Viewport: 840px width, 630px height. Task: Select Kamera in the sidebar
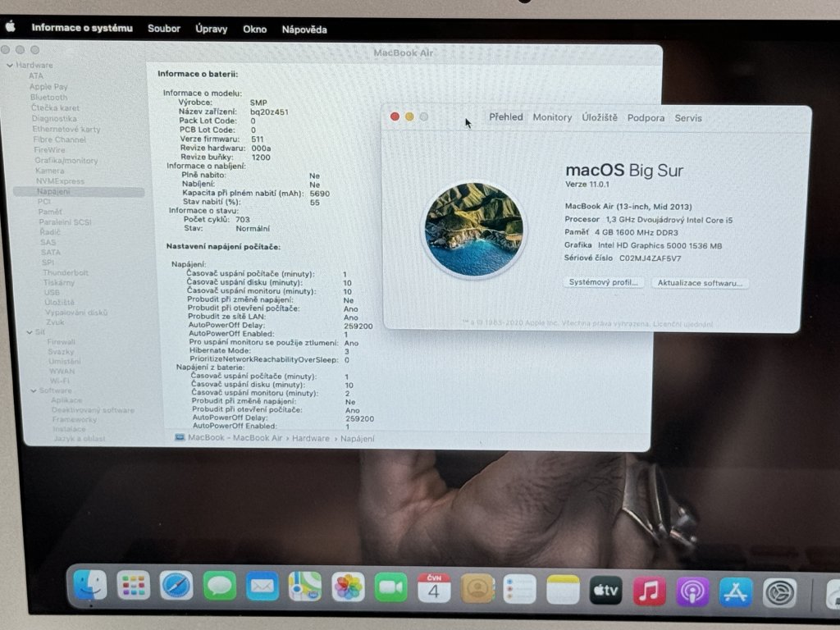pyautogui.click(x=49, y=171)
